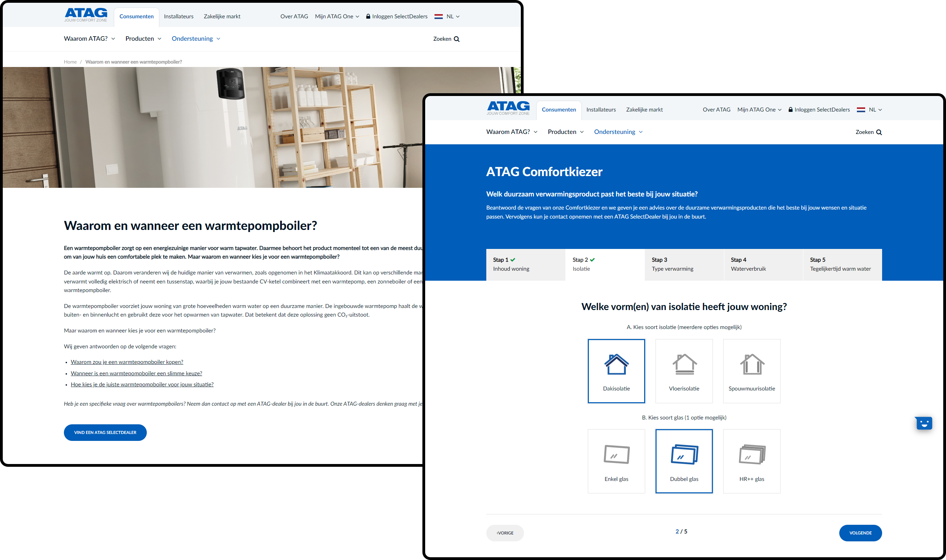Click the search magnifier in the Comfortkiezer window
The width and height of the screenshot is (946, 560).
coord(879,132)
